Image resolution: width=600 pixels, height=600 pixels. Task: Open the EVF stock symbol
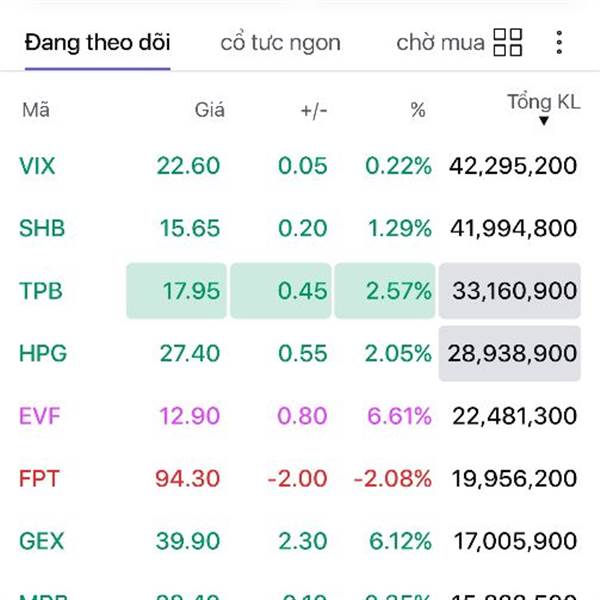pyautogui.click(x=40, y=416)
